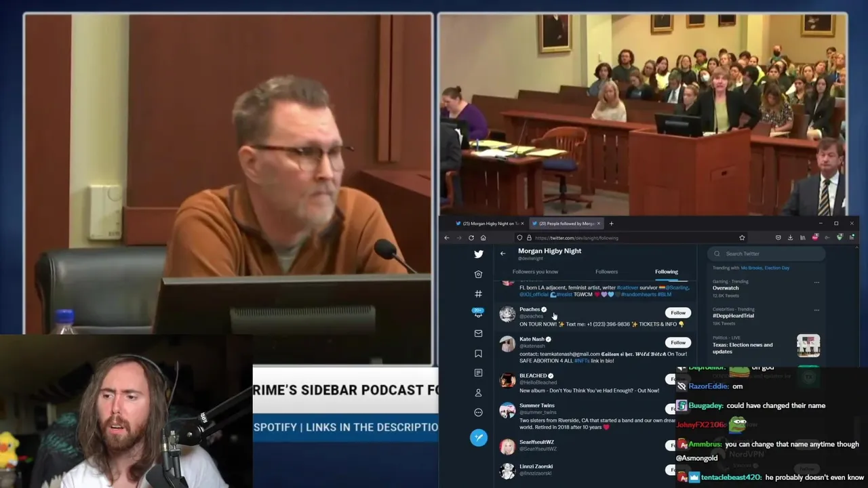Open Profile person icon in sidebar
Viewport: 868px width, 488px height.
478,392
